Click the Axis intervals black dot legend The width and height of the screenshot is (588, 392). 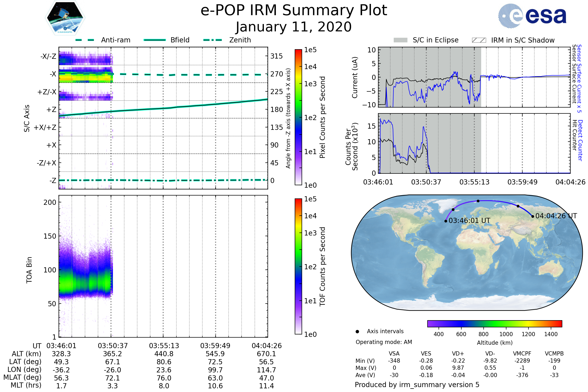point(357,331)
